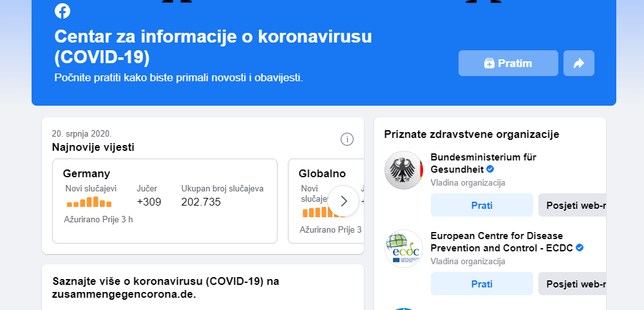Screen dimensions: 644x310
Task: Click the Najnovije vijesti heading
Action: (x=93, y=147)
